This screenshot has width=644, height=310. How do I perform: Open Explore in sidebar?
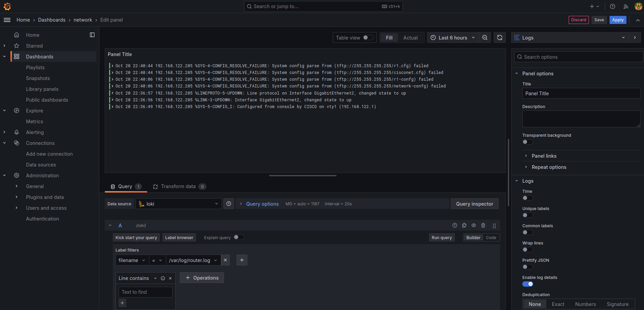pos(34,110)
